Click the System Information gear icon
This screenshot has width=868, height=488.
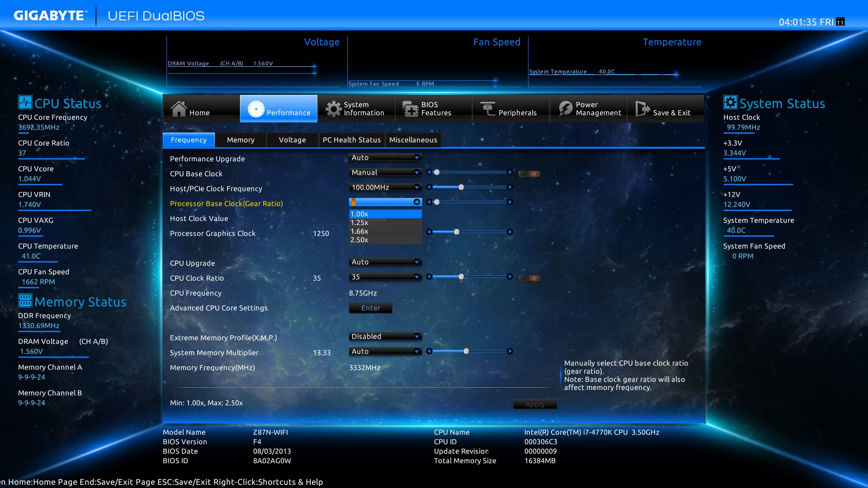[x=334, y=109]
